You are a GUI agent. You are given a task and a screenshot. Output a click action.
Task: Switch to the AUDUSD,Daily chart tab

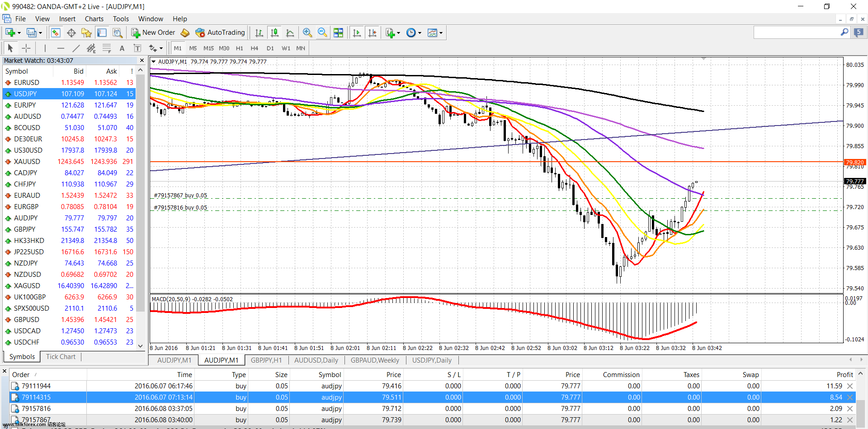click(316, 360)
